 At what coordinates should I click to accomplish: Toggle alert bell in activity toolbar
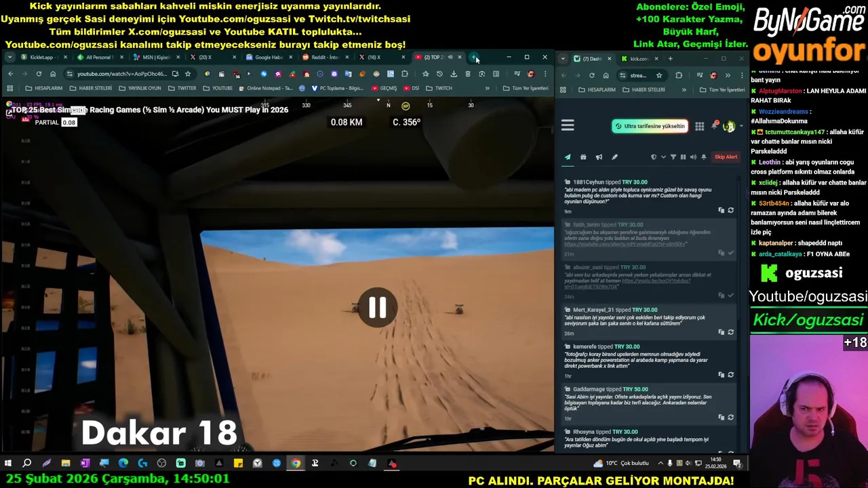pyautogui.click(x=703, y=157)
